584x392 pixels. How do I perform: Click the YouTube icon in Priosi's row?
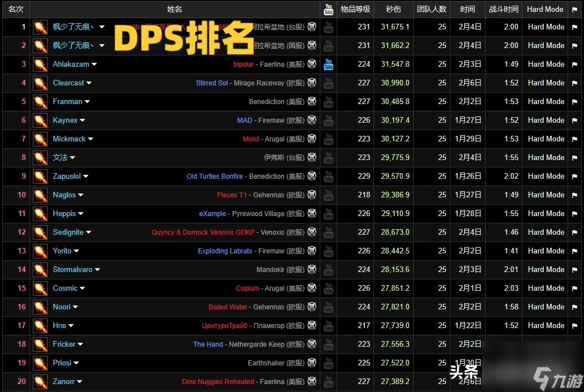pyautogui.click(x=328, y=363)
